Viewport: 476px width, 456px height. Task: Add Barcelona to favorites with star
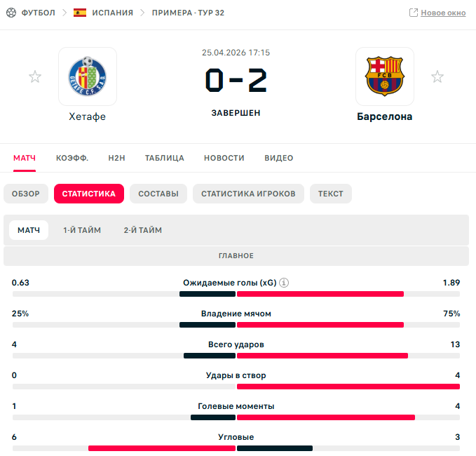437,76
